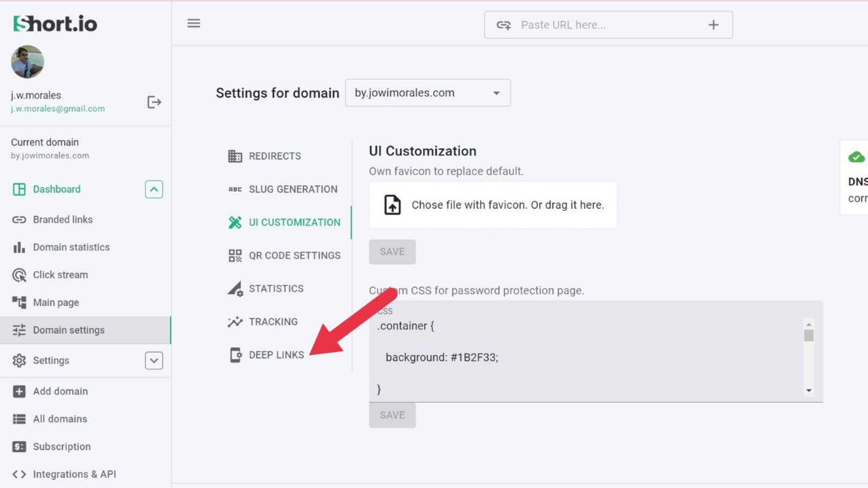This screenshot has width=868, height=488.
Task: Select the UI Customization tab
Action: tap(295, 222)
